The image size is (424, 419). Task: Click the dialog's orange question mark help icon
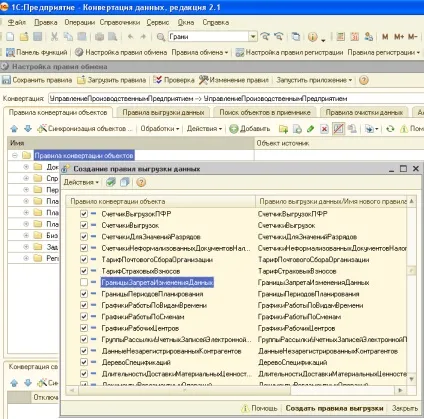(141, 182)
